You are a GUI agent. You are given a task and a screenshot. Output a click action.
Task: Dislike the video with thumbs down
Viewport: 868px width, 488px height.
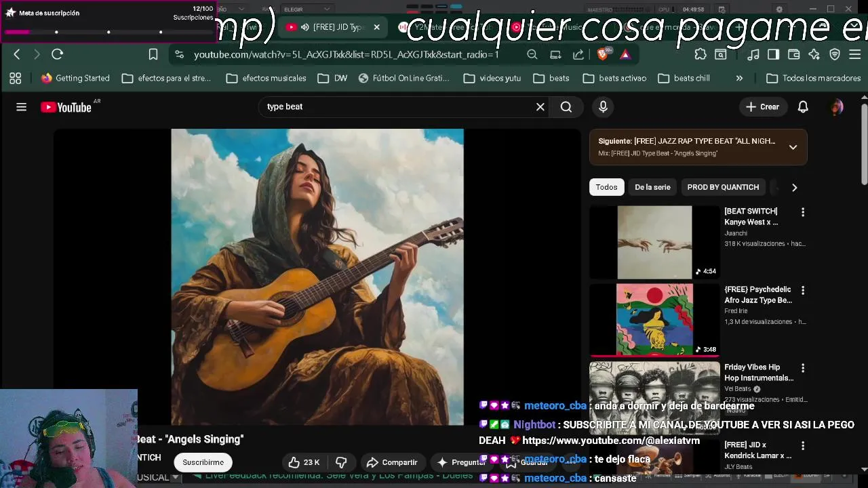341,462
